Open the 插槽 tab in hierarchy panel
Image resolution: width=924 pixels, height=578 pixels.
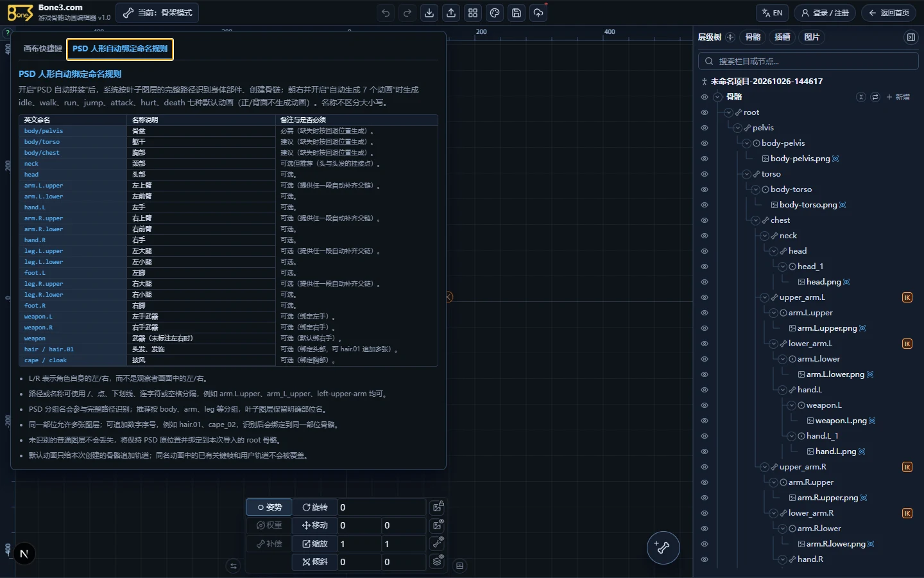point(783,37)
